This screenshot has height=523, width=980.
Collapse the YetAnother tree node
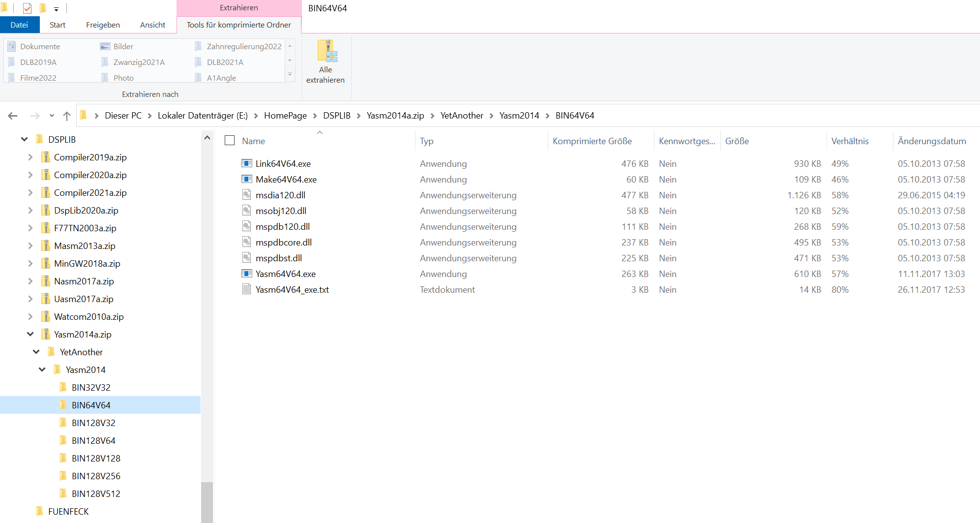click(36, 352)
